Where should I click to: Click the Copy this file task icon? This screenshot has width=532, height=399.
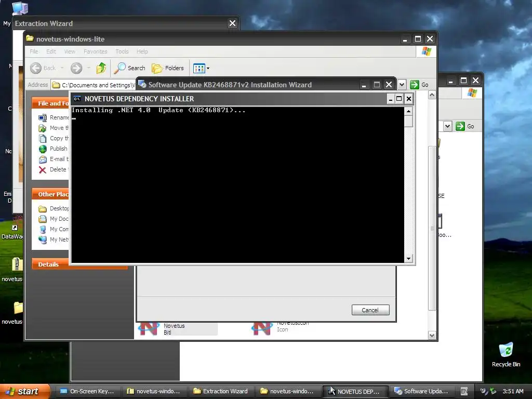pos(43,138)
